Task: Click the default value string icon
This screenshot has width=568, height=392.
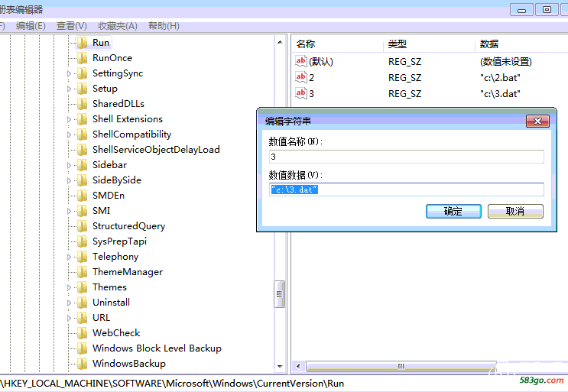Action: click(x=301, y=61)
